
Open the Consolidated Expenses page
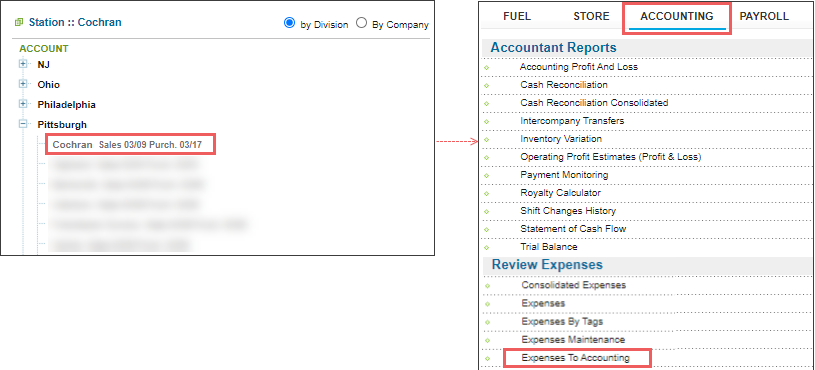(x=574, y=285)
